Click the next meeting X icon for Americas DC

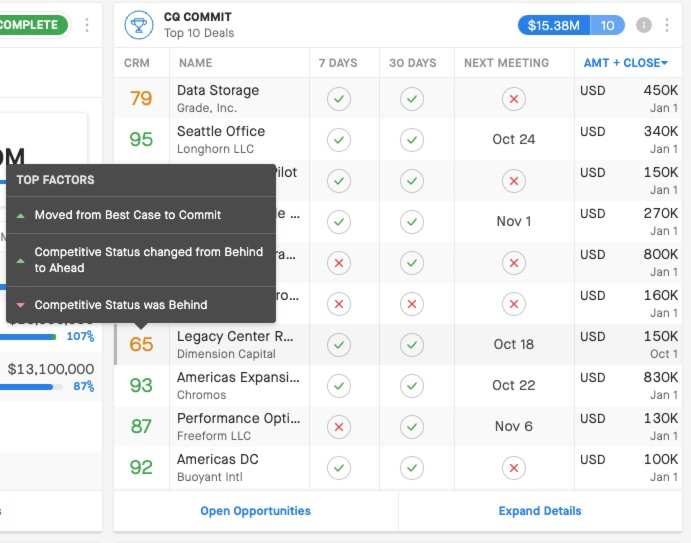point(514,468)
